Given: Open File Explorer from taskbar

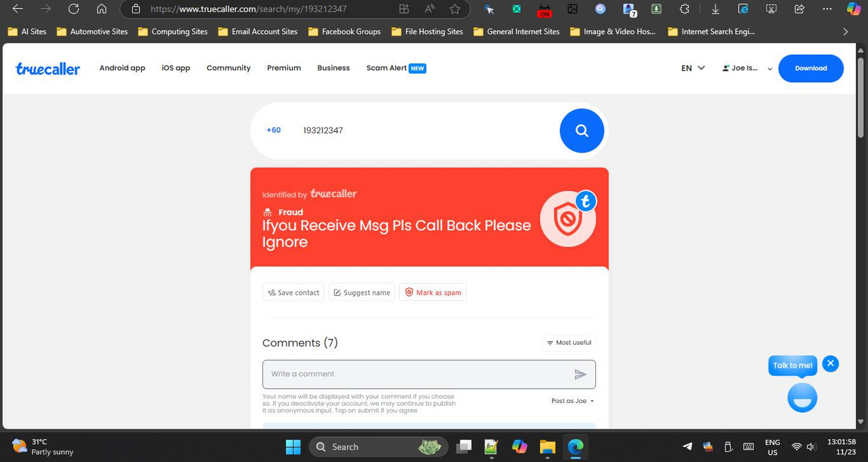Looking at the screenshot, I should coord(547,447).
